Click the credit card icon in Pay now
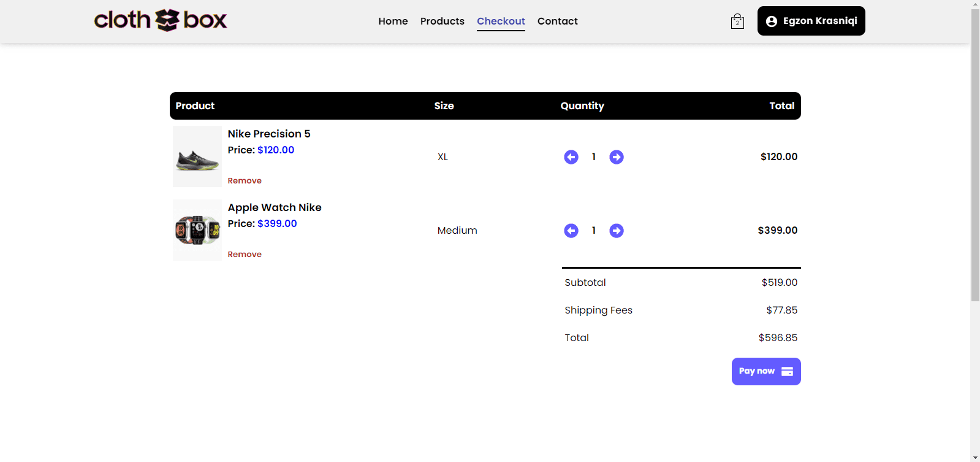 (x=787, y=371)
